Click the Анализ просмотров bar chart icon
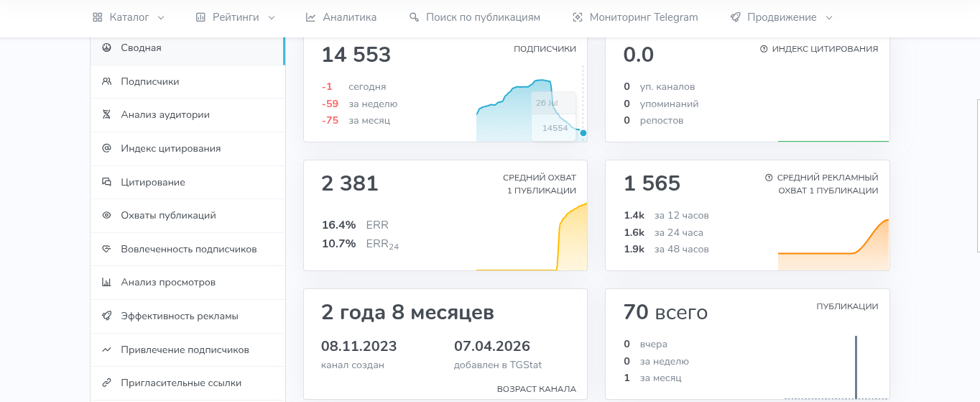 point(106,283)
